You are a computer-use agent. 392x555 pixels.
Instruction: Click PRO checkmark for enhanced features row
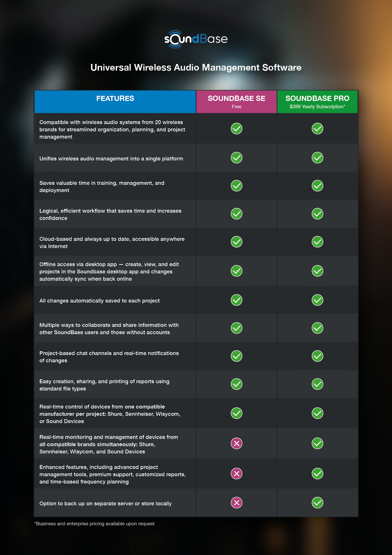(317, 474)
